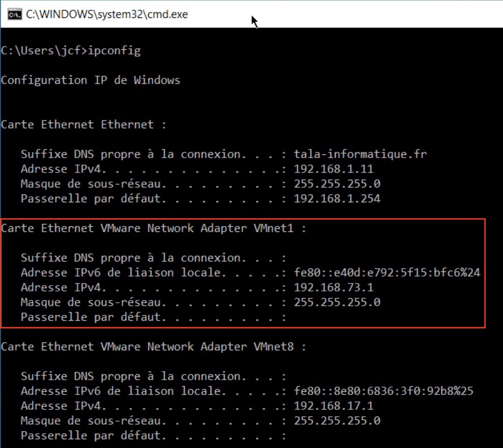Click the title bar text C:\WINDOWS\system32\cmd.exe
This screenshot has height=448, width=503.
(106, 14)
